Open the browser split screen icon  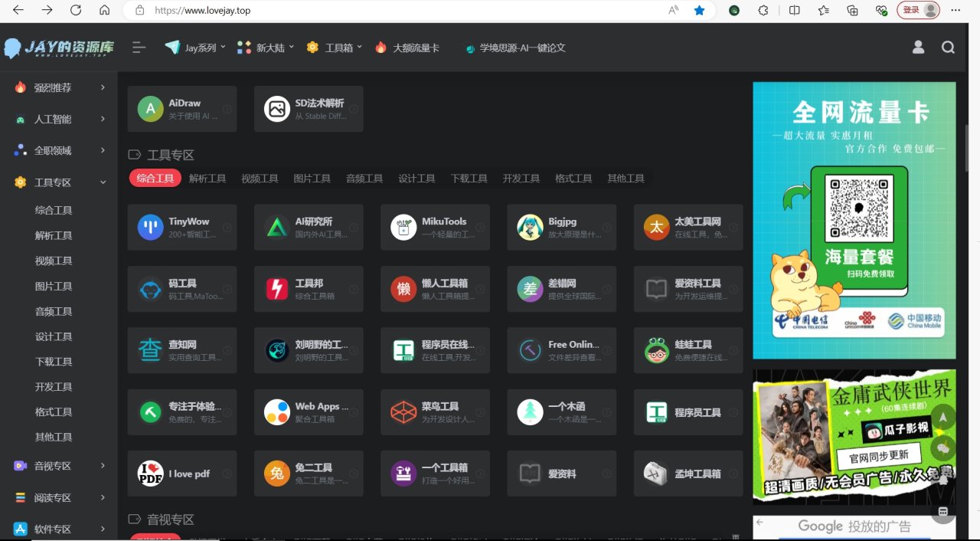794,11
